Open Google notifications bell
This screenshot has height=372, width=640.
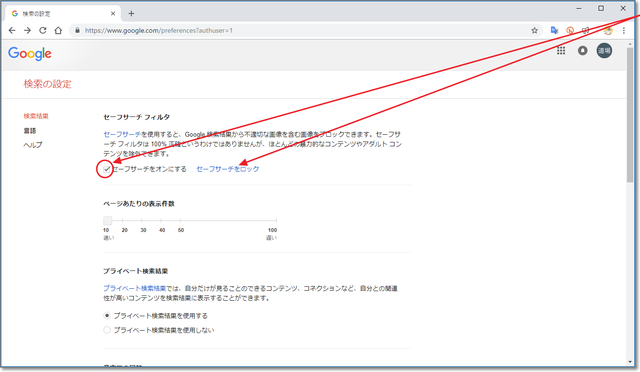point(582,51)
